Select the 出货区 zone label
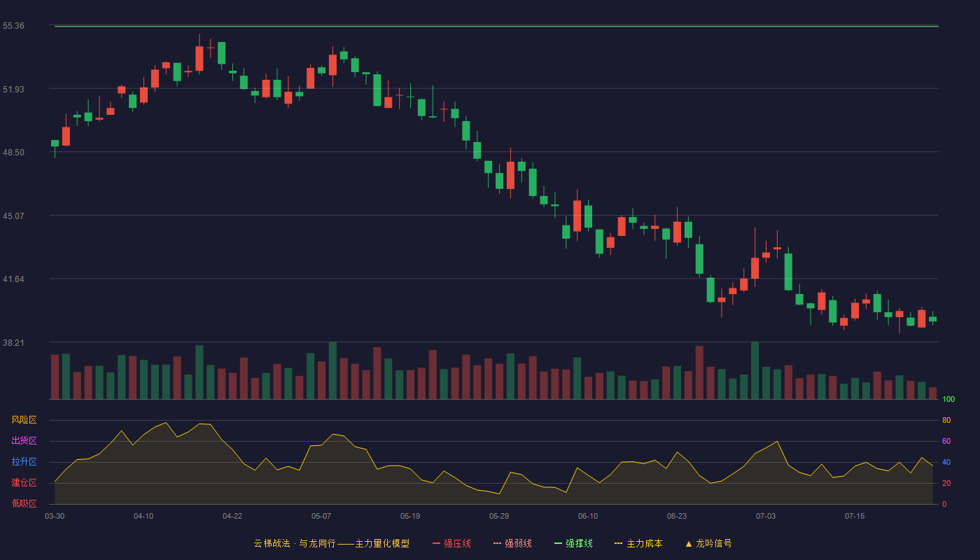 [24, 441]
